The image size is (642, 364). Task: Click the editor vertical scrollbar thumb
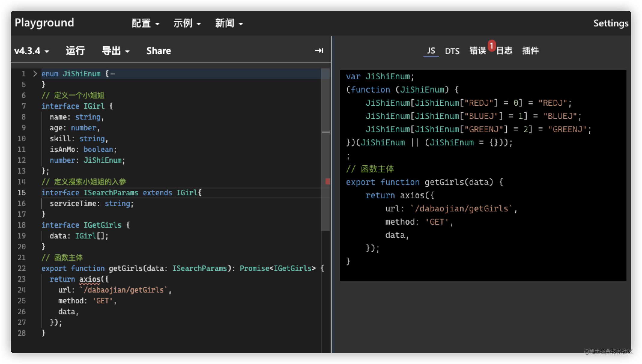point(326,149)
